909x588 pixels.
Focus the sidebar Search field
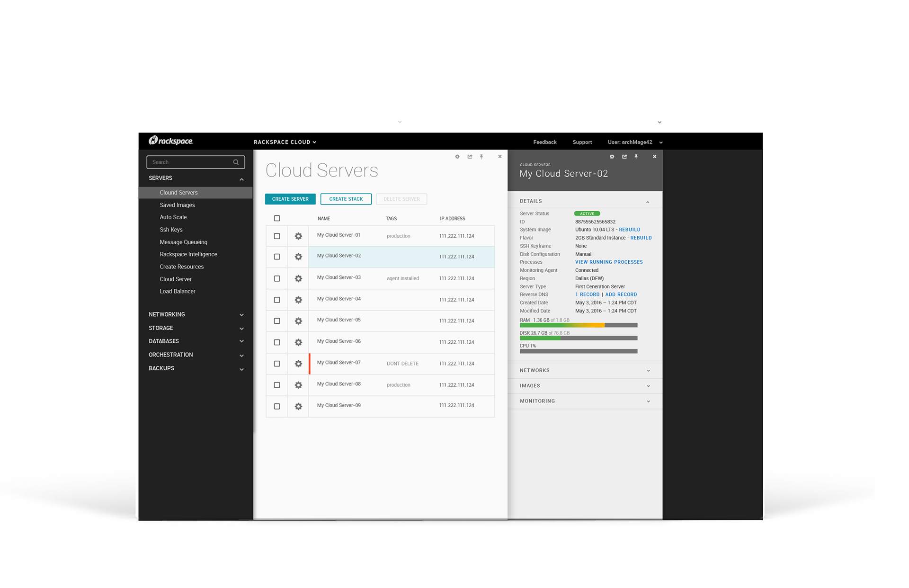(x=196, y=162)
